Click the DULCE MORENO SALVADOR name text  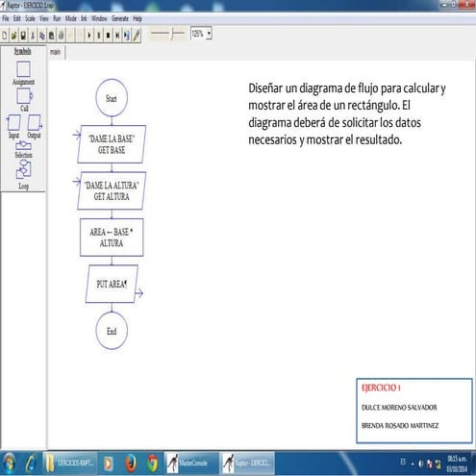[399, 408]
